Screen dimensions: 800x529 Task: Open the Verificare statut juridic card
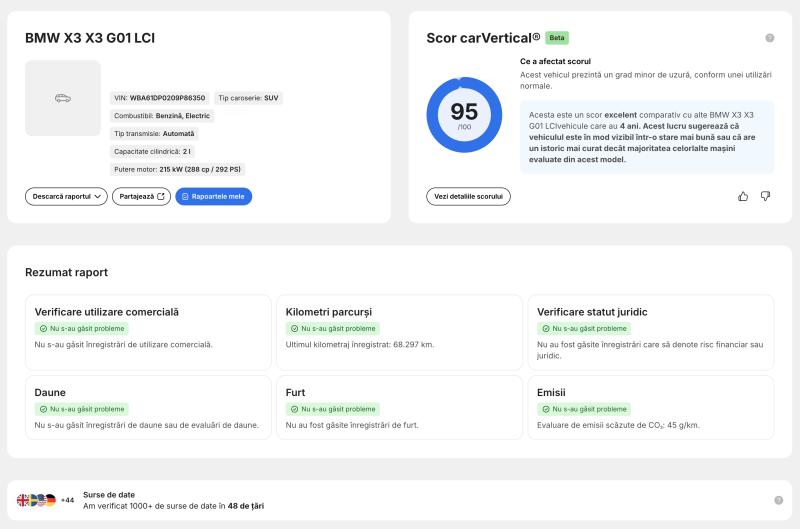tap(651, 332)
